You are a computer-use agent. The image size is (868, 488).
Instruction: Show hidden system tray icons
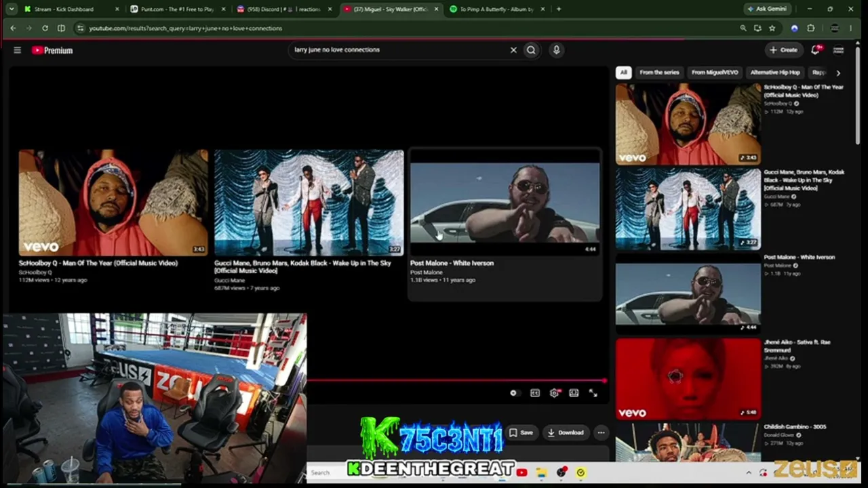point(749,472)
